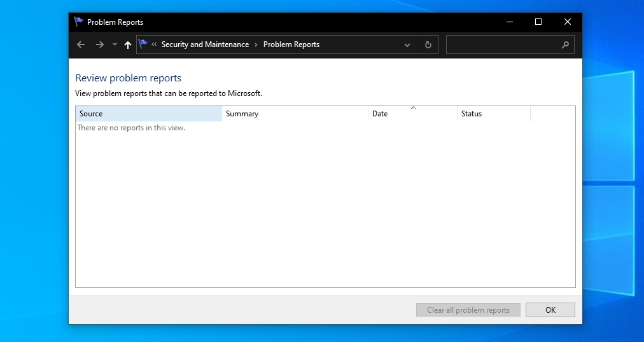
Task: Navigate to Security and Maintenance breadcrumb
Action: (205, 44)
